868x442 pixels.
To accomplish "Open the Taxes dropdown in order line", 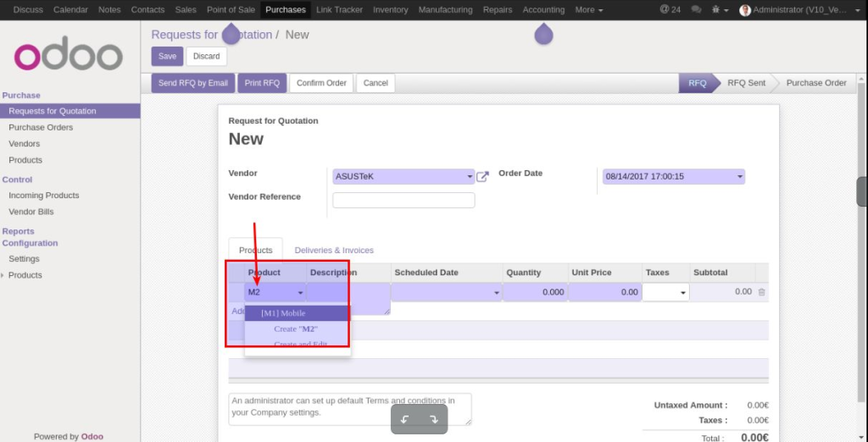I will point(682,293).
